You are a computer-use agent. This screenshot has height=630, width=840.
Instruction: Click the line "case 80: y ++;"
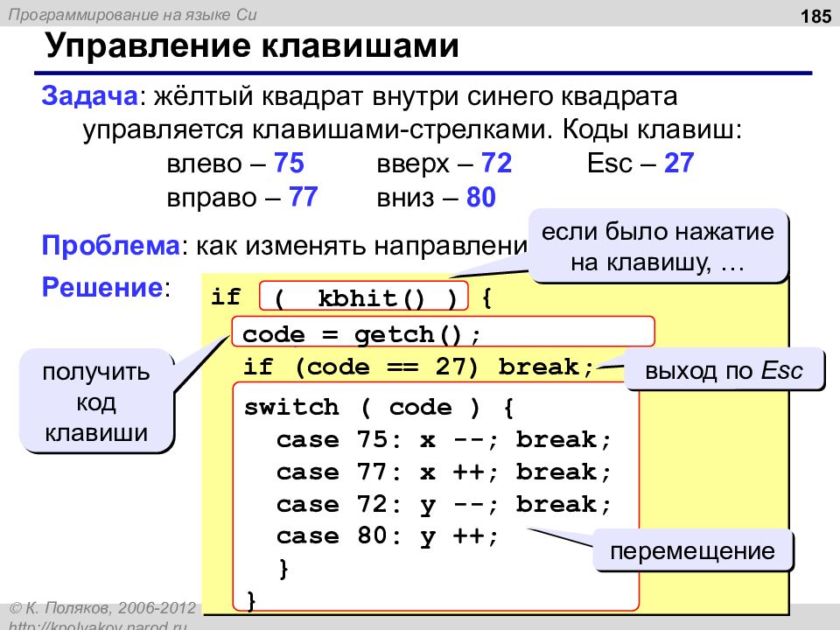click(x=388, y=536)
